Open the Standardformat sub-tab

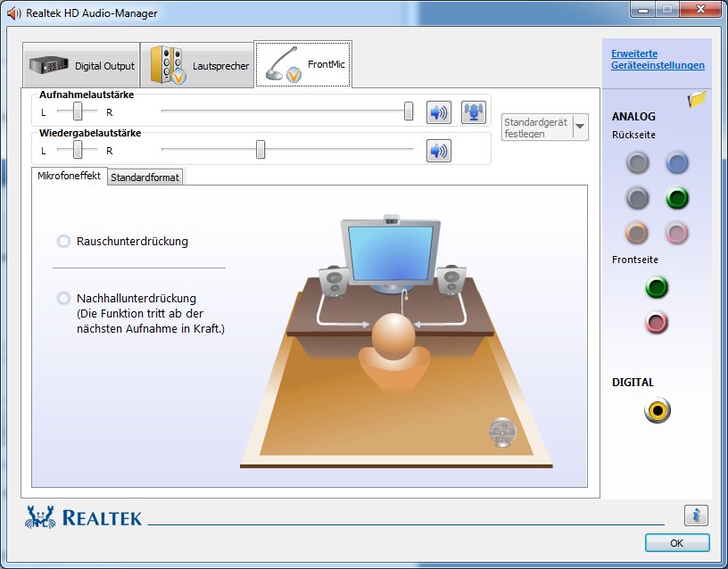coord(145,177)
